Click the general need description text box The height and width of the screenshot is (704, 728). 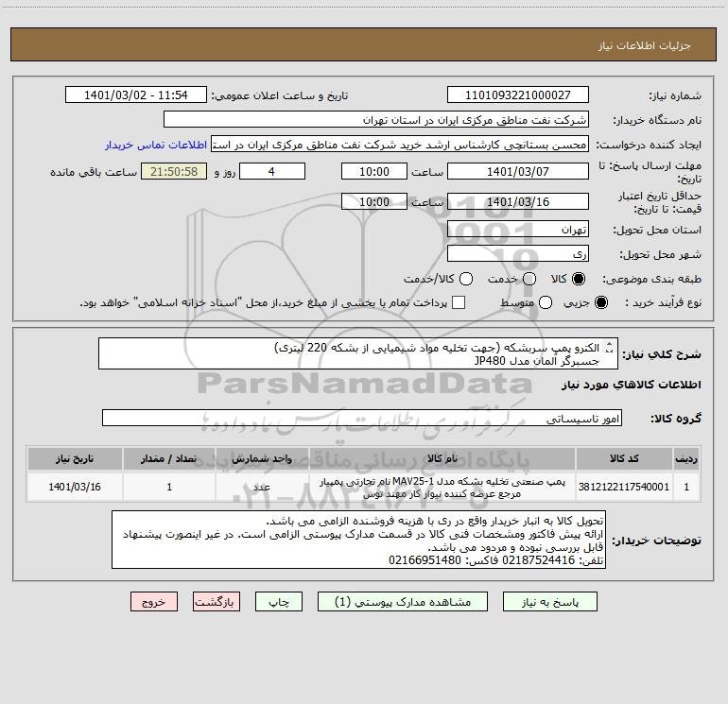tap(358, 354)
